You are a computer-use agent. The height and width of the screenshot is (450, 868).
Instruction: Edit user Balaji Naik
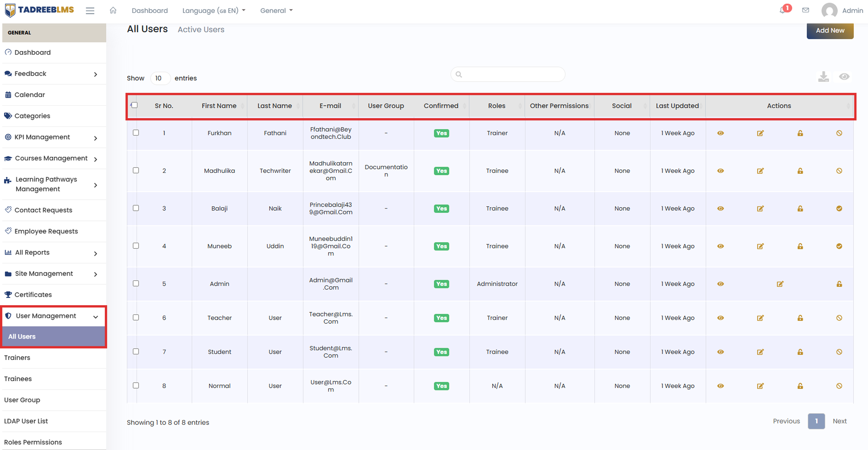pos(760,208)
